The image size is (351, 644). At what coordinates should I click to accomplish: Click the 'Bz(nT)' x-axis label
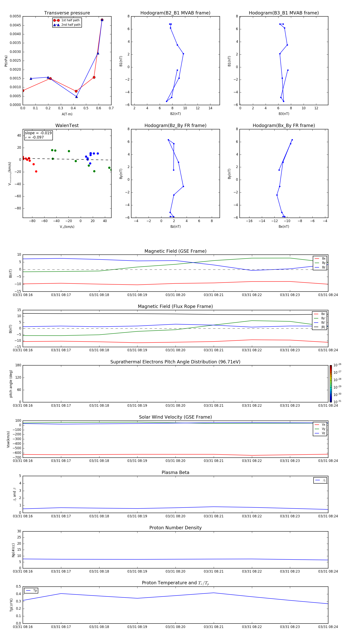175,227
